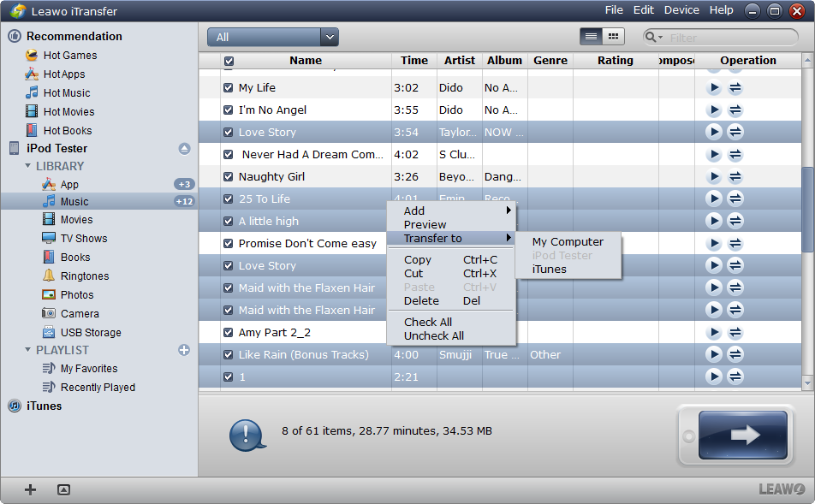The height and width of the screenshot is (504, 815).
Task: Click the big transfer arrow button
Action: click(742, 435)
